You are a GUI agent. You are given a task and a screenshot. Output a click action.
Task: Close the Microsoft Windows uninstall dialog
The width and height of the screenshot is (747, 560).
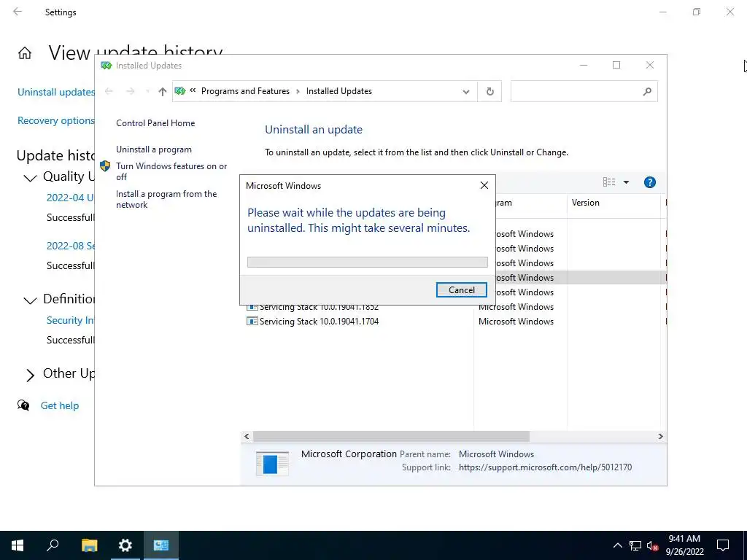tap(484, 185)
